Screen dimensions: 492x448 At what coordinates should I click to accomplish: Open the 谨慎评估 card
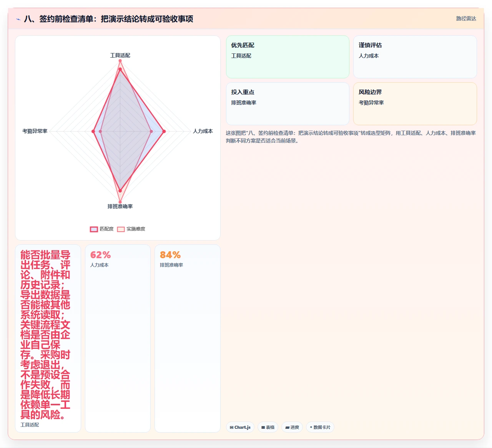pos(415,57)
